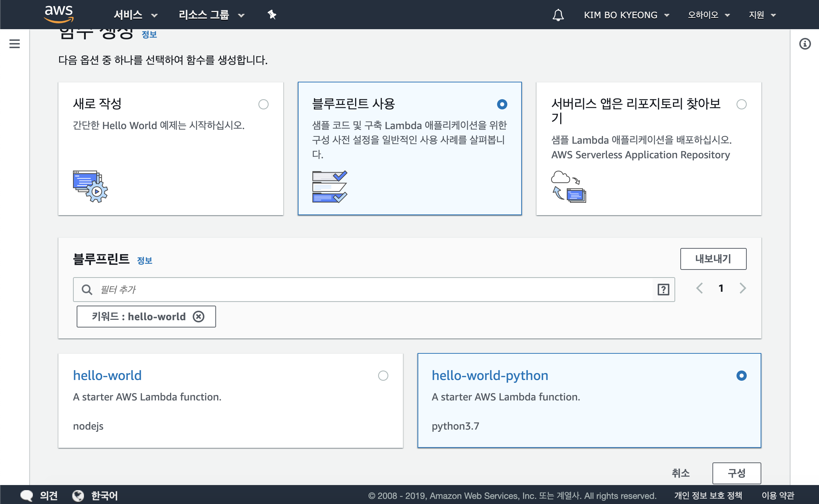The image size is (819, 504).
Task: Click page number 1 in pagination
Action: (x=721, y=288)
